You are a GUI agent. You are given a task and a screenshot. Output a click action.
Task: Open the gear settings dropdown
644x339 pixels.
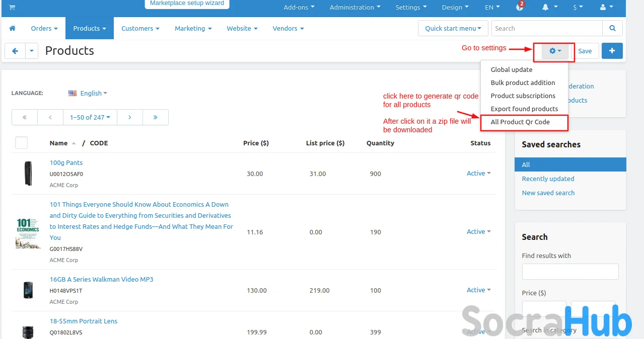coord(555,51)
